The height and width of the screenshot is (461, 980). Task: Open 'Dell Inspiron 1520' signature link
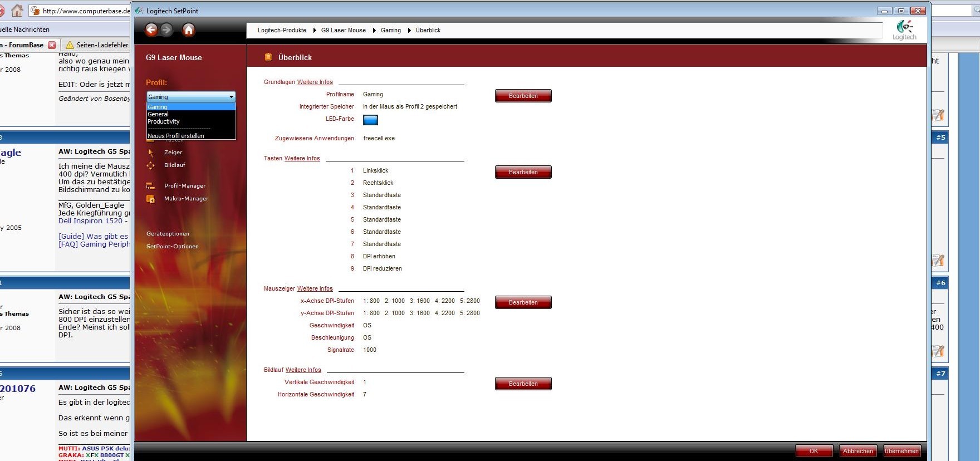pos(90,220)
